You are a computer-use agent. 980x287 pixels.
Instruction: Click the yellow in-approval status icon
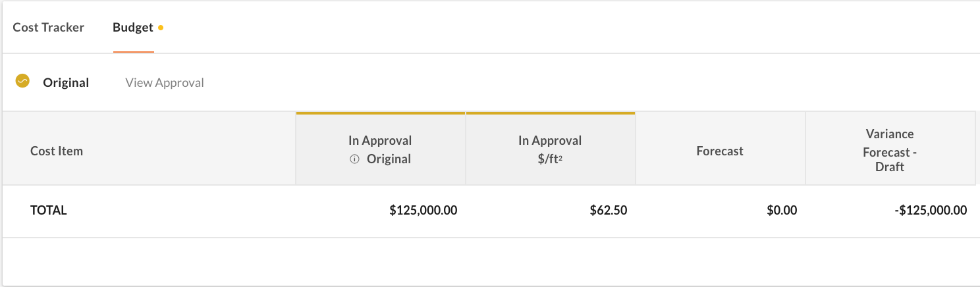click(22, 82)
